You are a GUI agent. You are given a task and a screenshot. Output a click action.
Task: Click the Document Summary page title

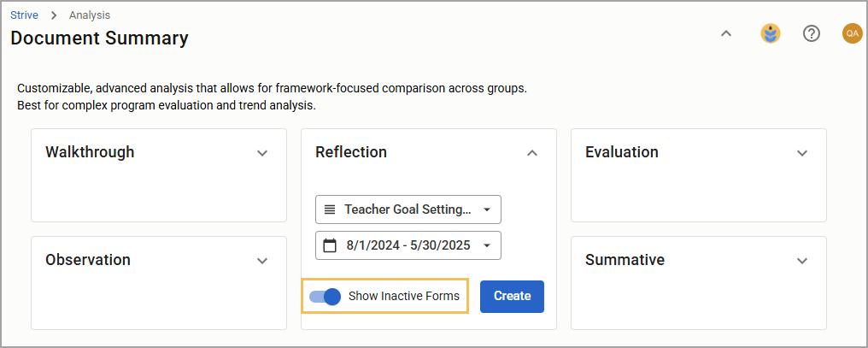[x=100, y=38]
